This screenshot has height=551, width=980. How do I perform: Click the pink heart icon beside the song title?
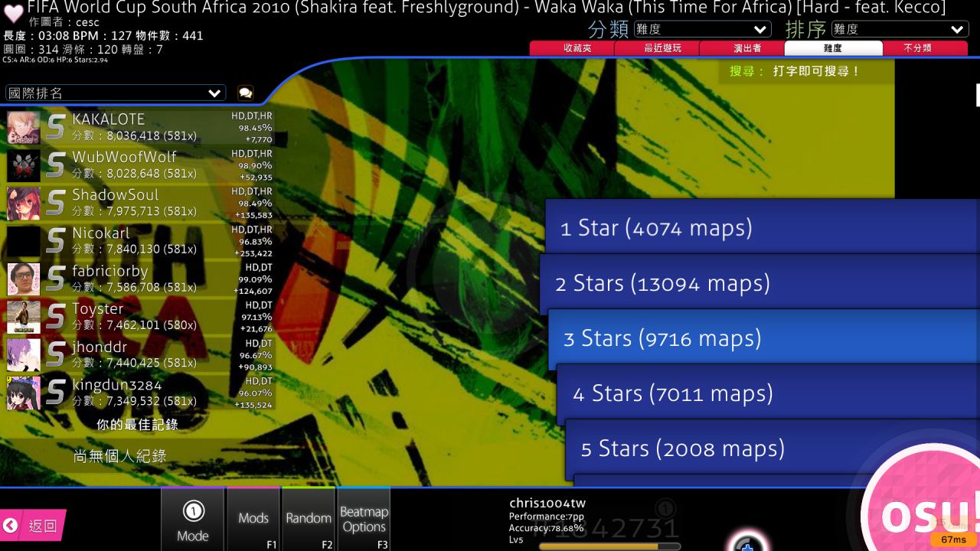(13, 14)
